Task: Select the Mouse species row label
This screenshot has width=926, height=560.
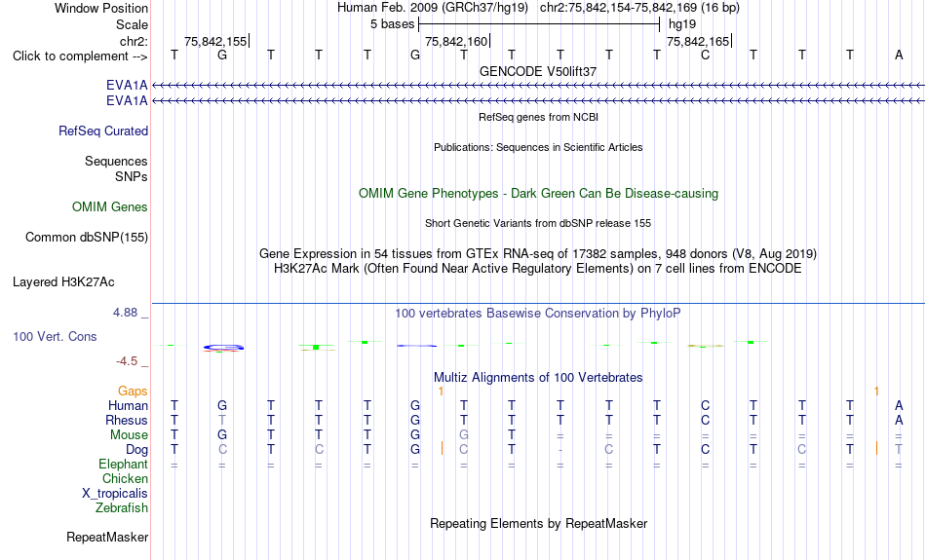Action: (x=130, y=435)
